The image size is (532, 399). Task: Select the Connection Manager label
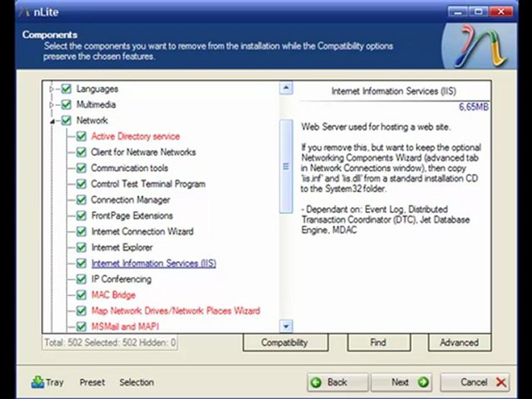coord(131,200)
